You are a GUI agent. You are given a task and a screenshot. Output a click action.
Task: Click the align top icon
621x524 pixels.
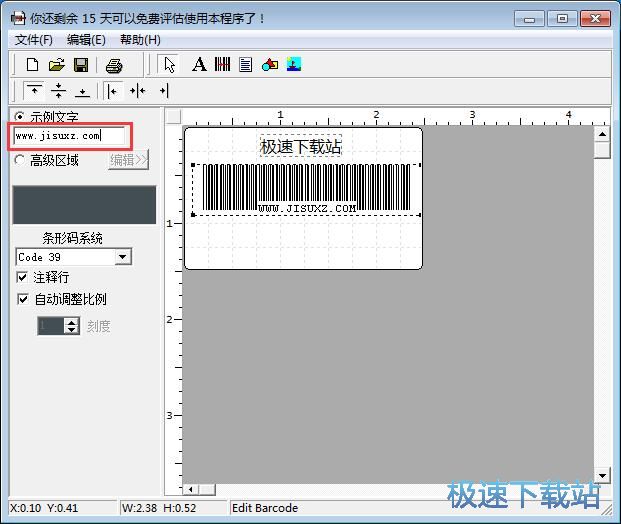[x=33, y=91]
